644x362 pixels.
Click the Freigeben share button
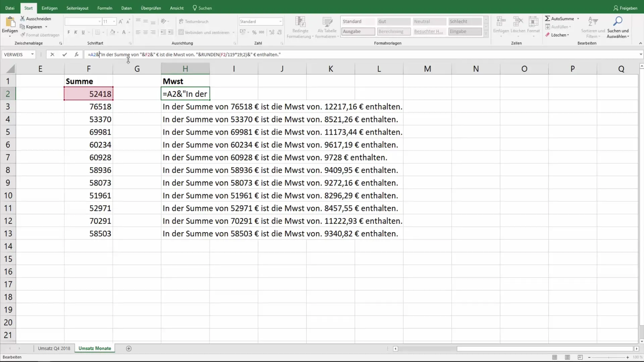coord(625,8)
